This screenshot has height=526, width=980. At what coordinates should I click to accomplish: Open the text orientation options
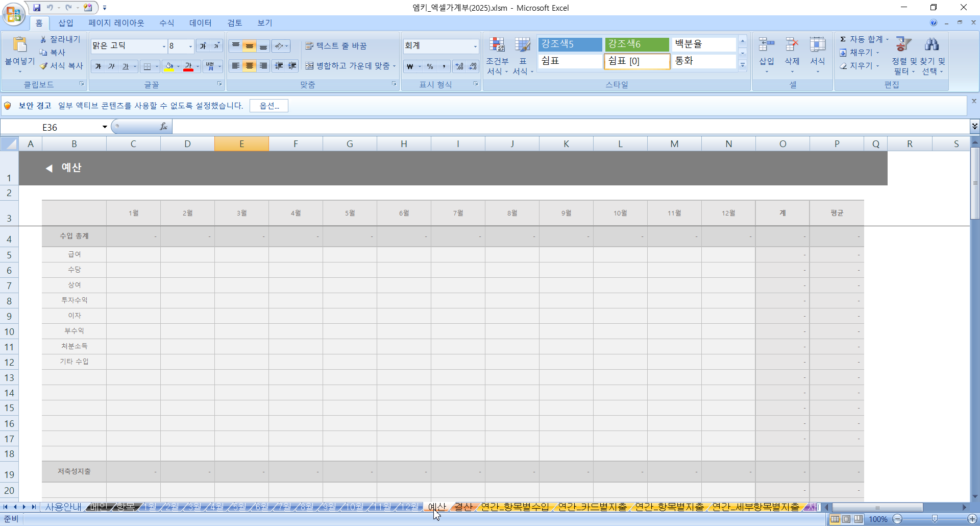(281, 46)
